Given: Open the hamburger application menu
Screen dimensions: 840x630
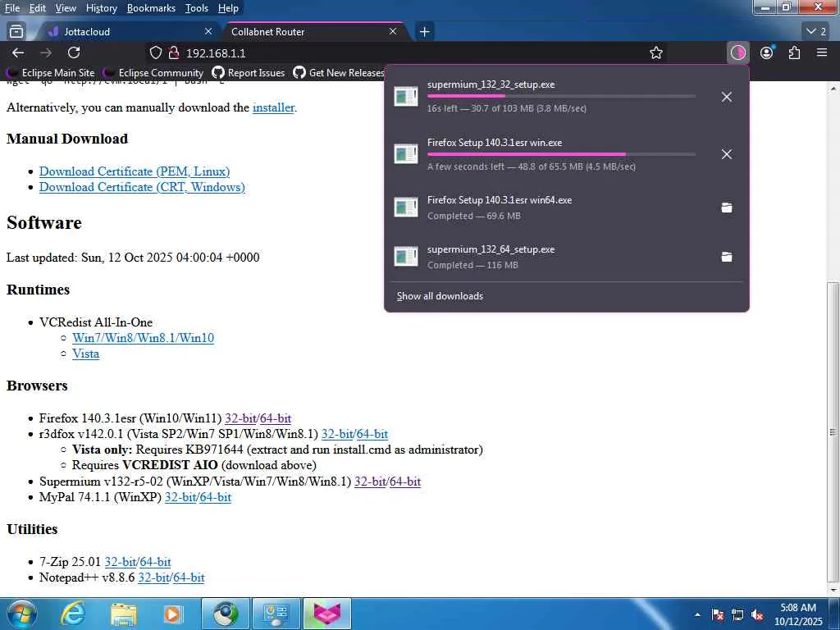Looking at the screenshot, I should tap(822, 52).
